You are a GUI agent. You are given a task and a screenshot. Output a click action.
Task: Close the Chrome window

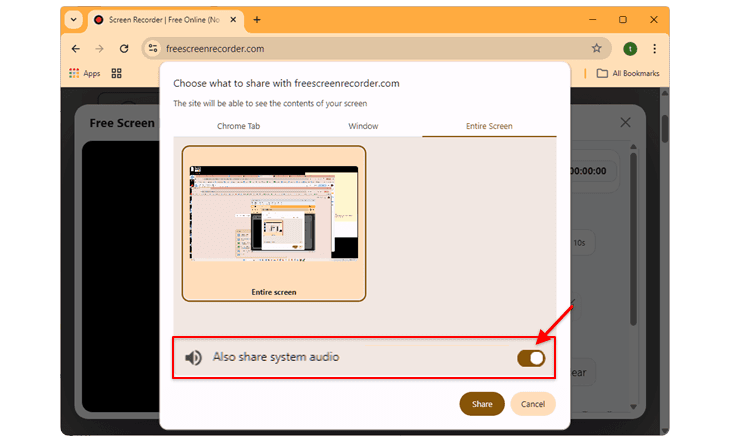point(654,20)
